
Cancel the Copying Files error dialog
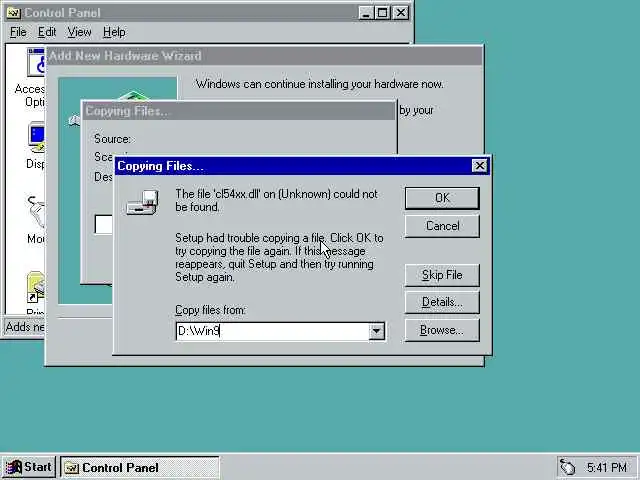click(442, 226)
